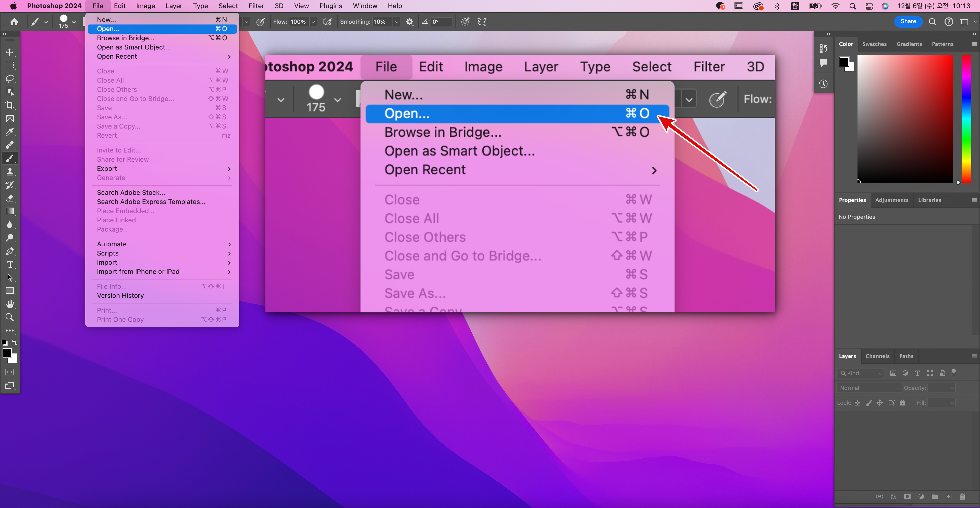Image resolution: width=980 pixels, height=508 pixels.
Task: Select the Clone Stamp tool
Action: pyautogui.click(x=10, y=171)
